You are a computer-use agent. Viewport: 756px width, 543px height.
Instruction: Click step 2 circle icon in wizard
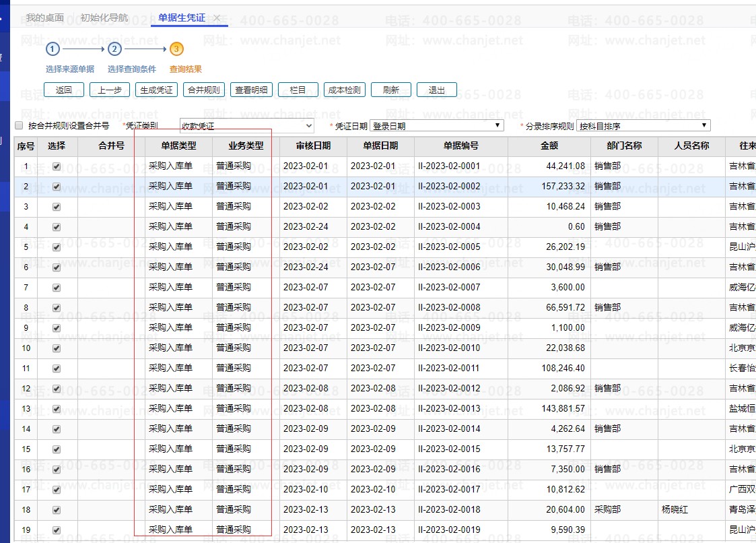pyautogui.click(x=114, y=49)
